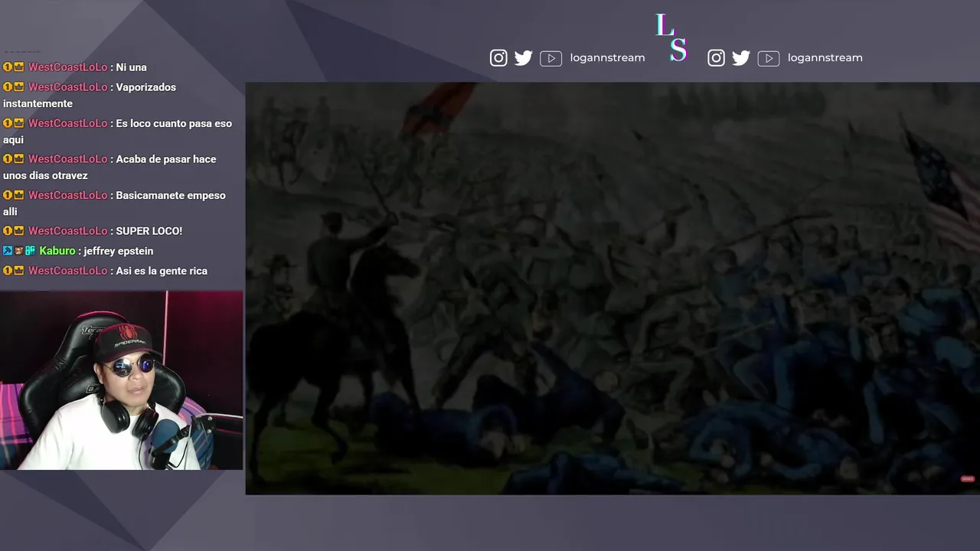The image size is (980, 551).
Task: Click the Instagram icon right of LS logo
Action: 716,58
